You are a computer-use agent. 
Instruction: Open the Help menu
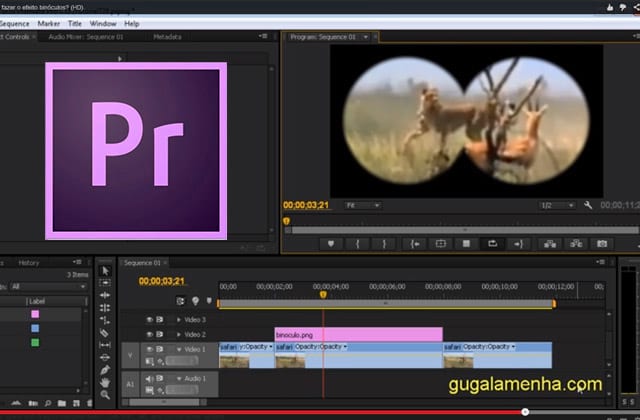(132, 24)
